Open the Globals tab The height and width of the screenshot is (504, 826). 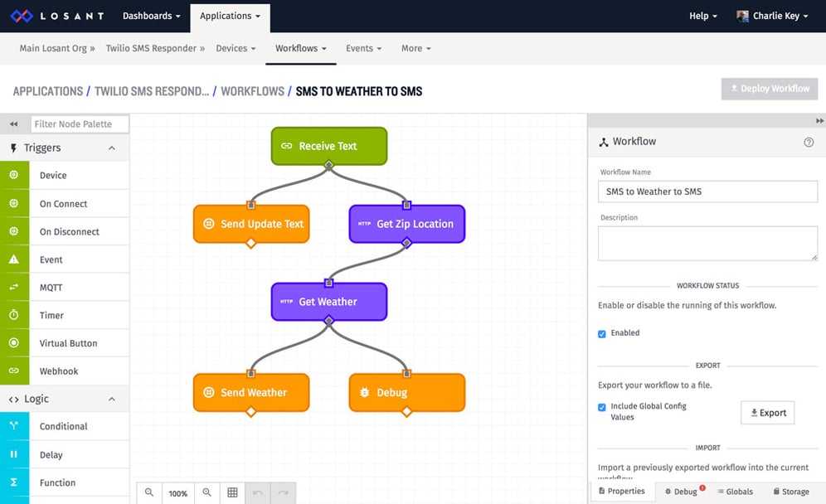(x=735, y=491)
